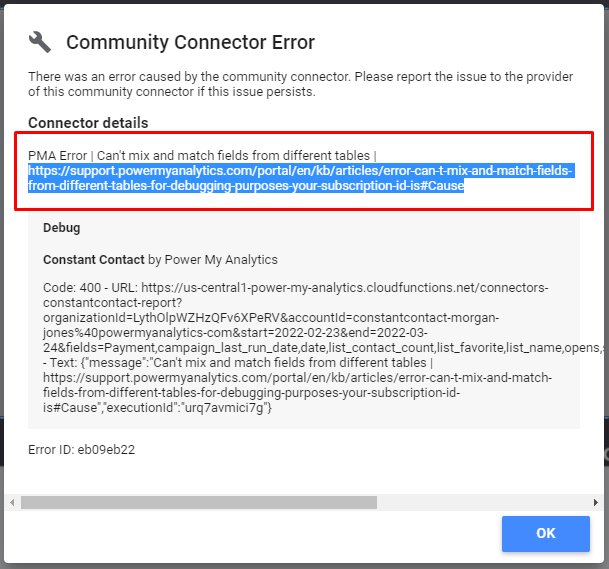This screenshot has height=569, width=609.
Task: Select the Connector details heading
Action: (x=88, y=123)
